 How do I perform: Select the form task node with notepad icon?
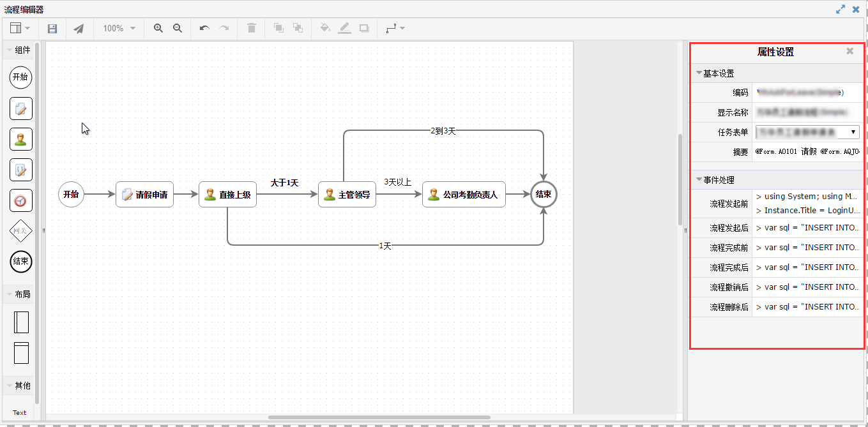point(20,109)
